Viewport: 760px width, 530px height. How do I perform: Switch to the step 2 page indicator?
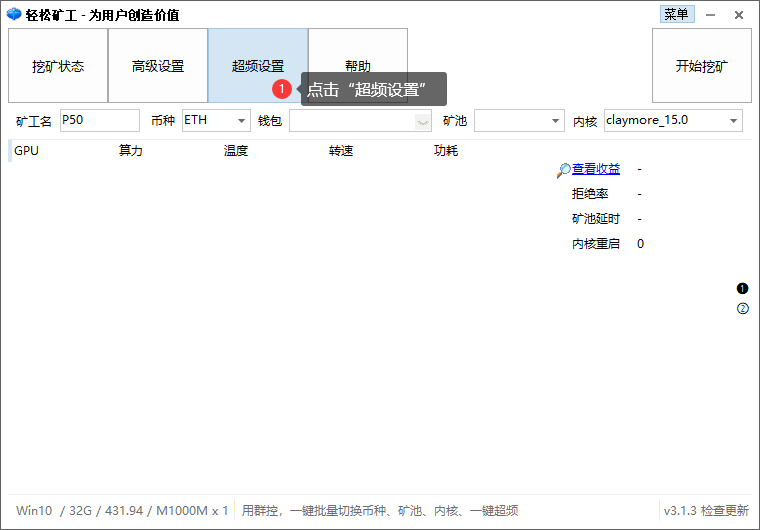tap(742, 308)
